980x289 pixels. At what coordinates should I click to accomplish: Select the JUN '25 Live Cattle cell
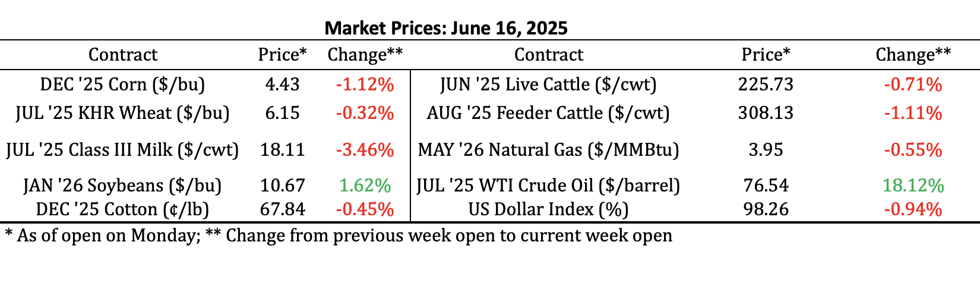[x=548, y=84]
